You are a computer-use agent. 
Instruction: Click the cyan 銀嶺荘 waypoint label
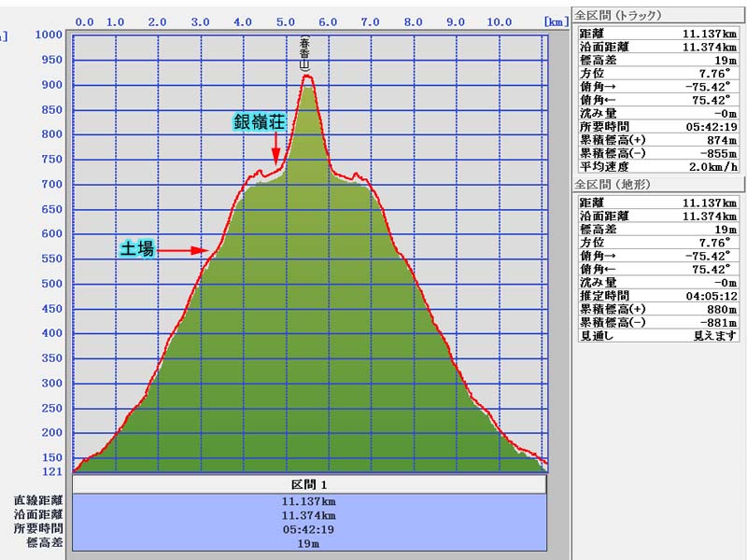[259, 122]
